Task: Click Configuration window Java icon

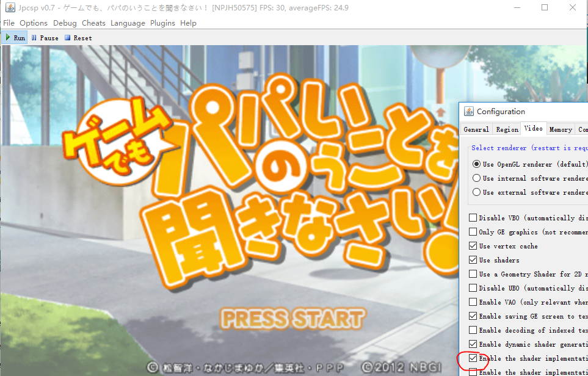Action: (469, 111)
